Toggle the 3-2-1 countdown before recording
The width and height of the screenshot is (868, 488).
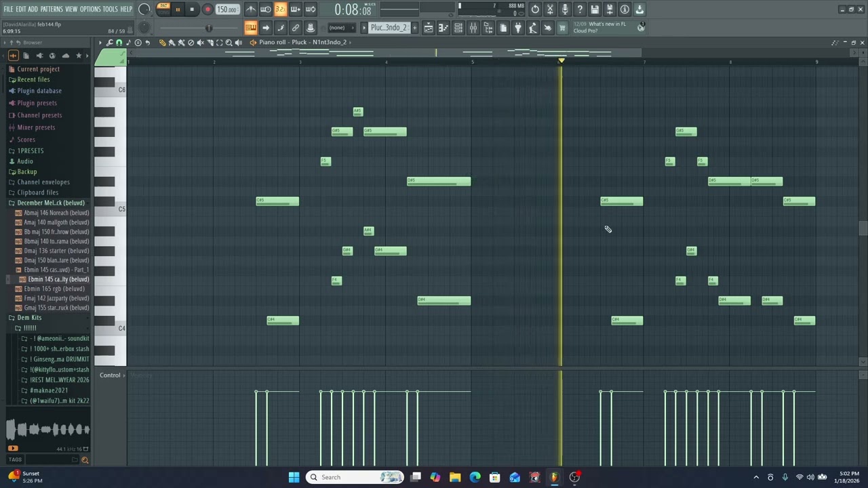click(281, 9)
